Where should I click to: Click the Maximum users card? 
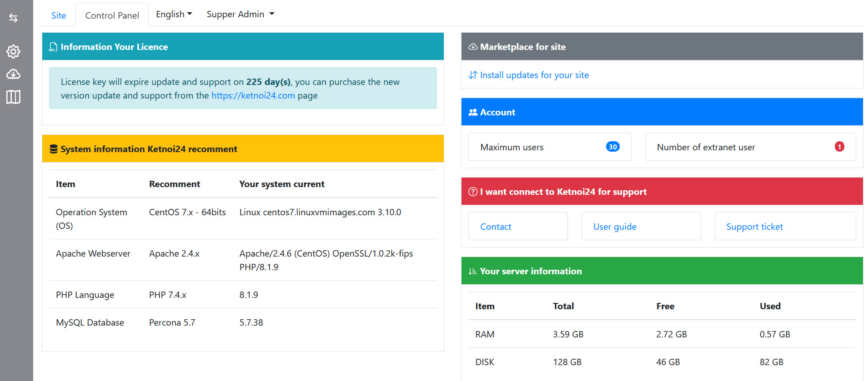[550, 147]
